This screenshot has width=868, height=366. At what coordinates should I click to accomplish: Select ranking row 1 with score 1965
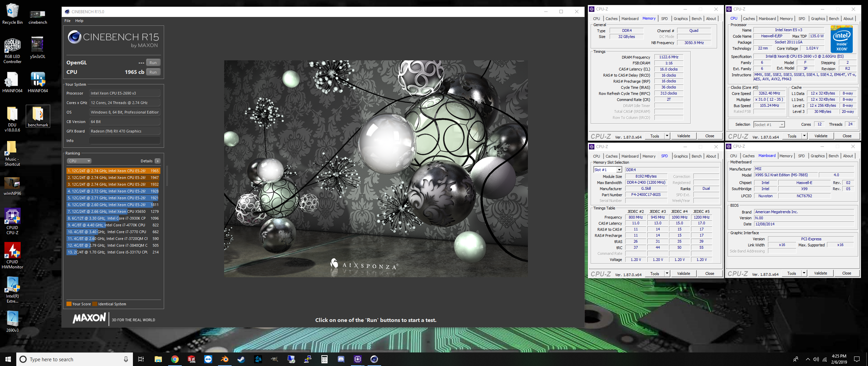click(x=113, y=171)
